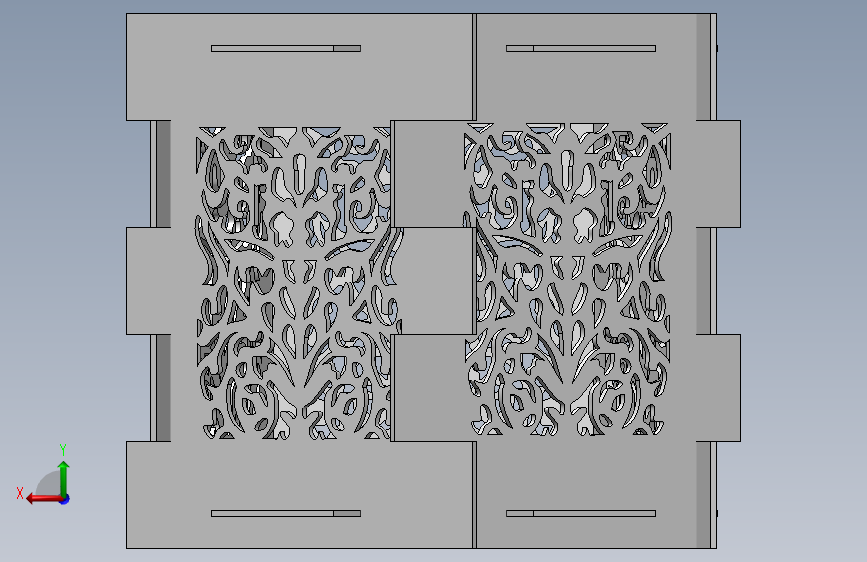Select the right ornamental cutout pattern panel
Viewport: 867px width, 562px height.
[x=568, y=279]
